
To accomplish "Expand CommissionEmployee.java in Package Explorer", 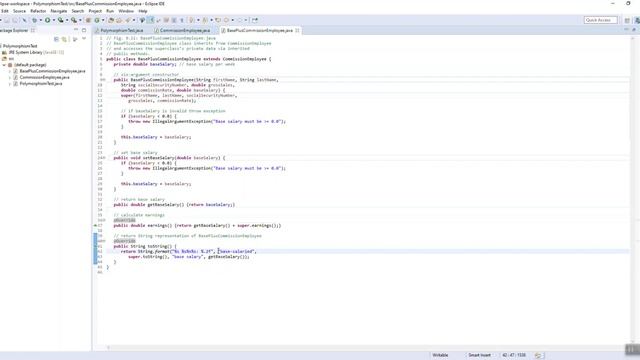I will pyautogui.click(x=10, y=77).
